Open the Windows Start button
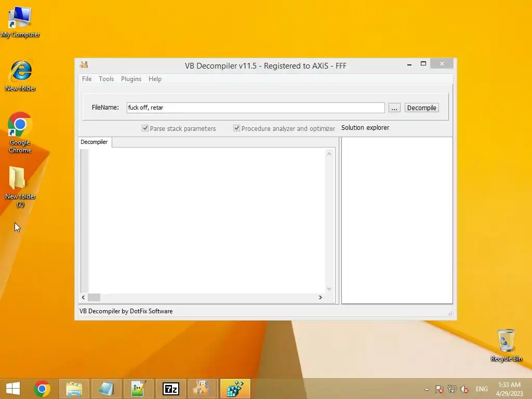Screen dimensions: 532x399 coord(13,389)
